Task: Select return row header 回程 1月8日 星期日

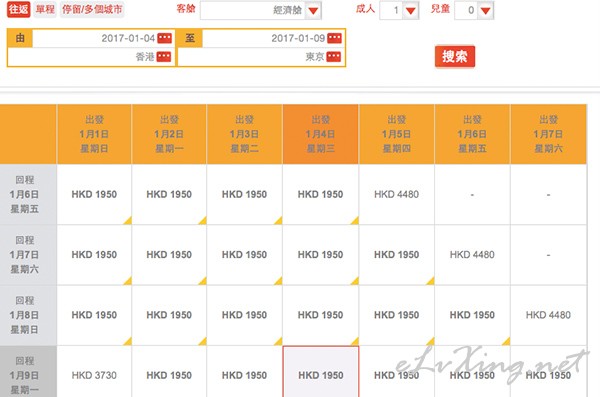Action: (x=28, y=315)
